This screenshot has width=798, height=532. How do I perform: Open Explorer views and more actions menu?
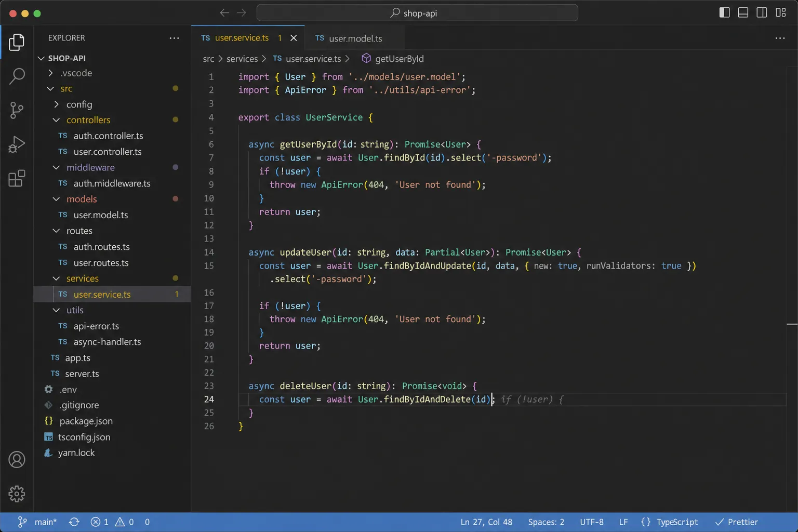(174, 38)
